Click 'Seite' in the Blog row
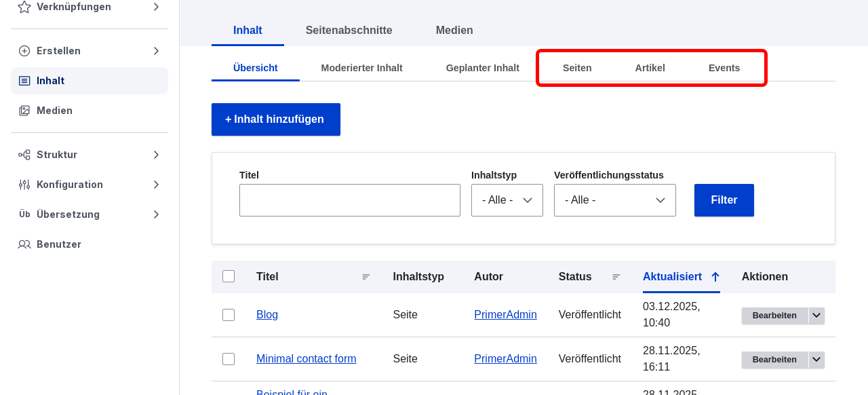868x395 pixels. click(406, 315)
